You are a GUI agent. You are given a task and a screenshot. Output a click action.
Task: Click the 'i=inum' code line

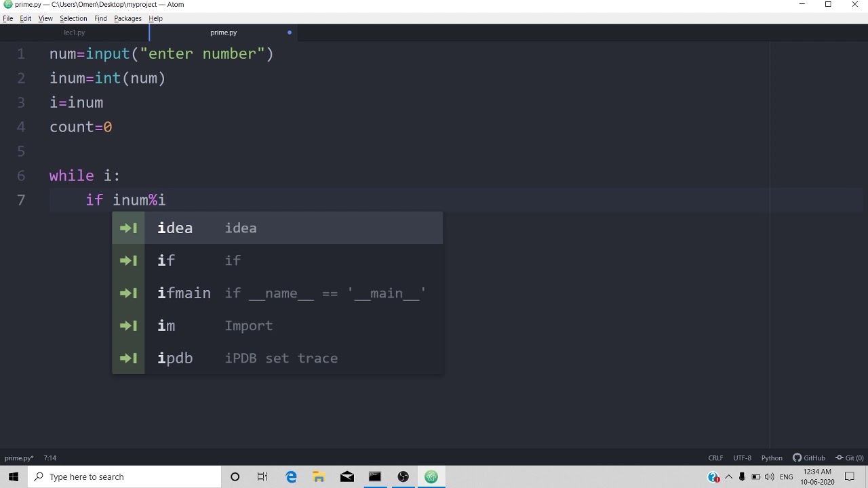[x=77, y=102]
